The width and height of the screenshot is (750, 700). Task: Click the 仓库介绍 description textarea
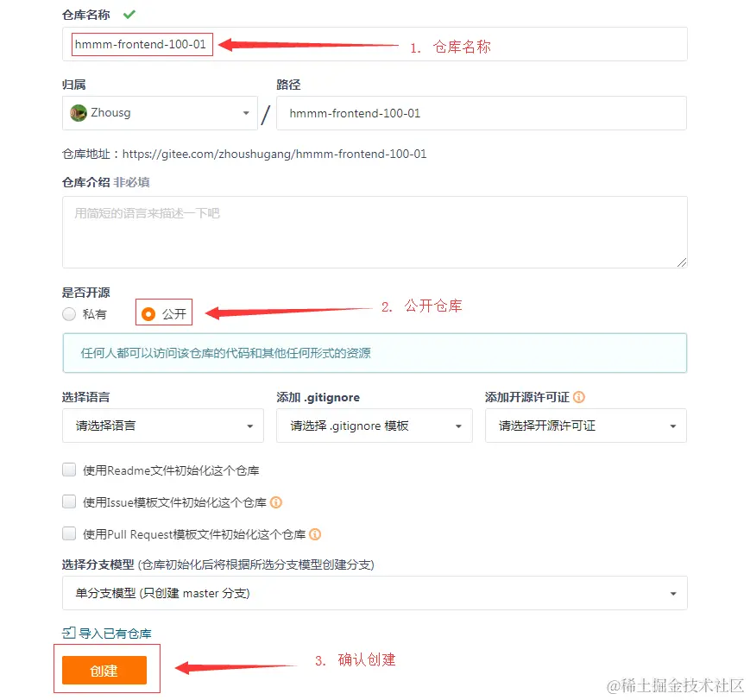point(375,232)
